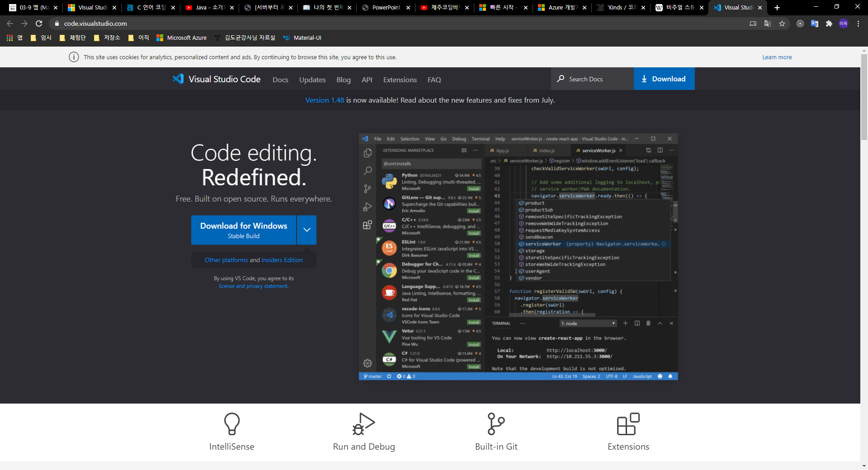Switch to the 03-9 first tab

pos(34,8)
